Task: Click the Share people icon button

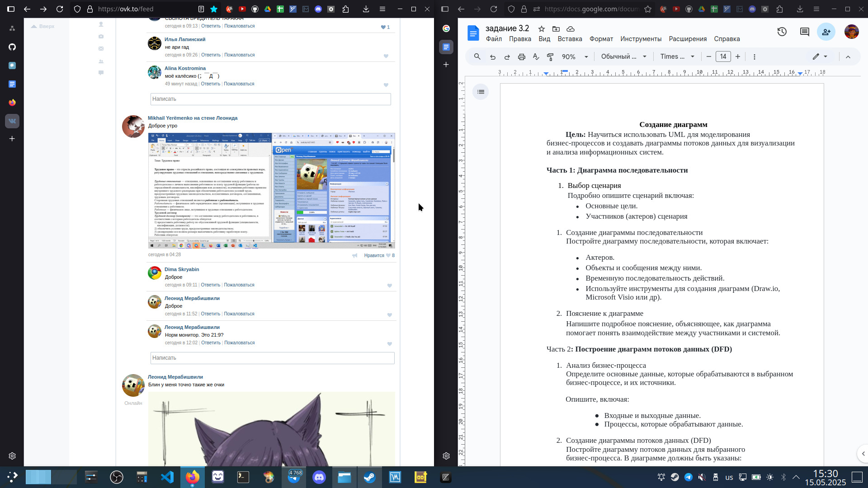Action: click(x=826, y=32)
